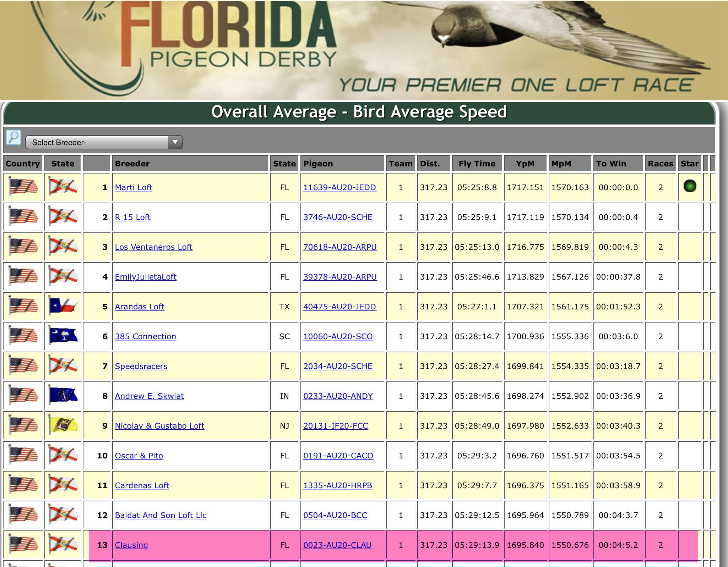Viewport: 728px width, 567px height.
Task: Open pigeon 3746-AU20-SCHE link
Action: tap(338, 217)
